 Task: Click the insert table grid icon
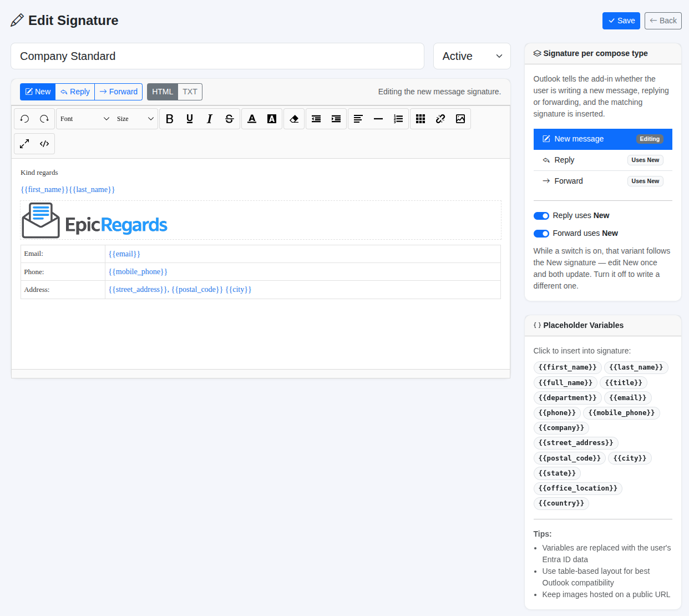click(421, 119)
